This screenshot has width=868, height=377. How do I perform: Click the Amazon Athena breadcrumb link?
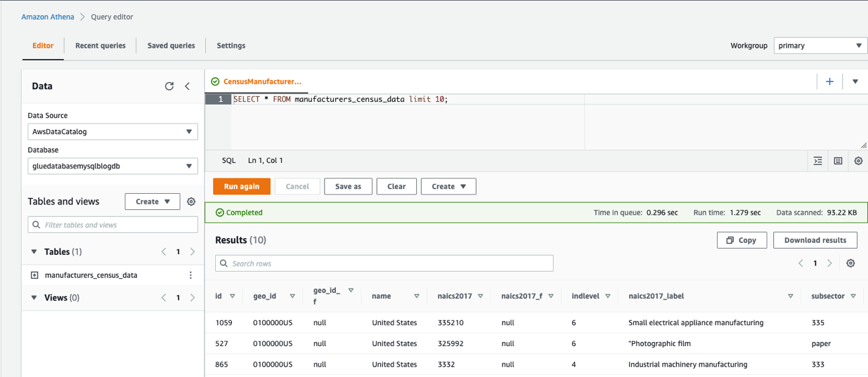click(48, 17)
